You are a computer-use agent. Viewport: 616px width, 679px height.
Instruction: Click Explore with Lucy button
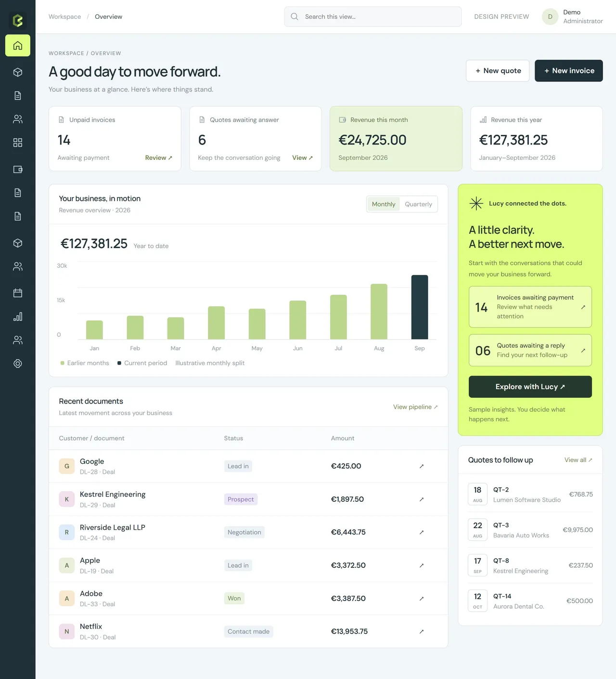click(530, 387)
